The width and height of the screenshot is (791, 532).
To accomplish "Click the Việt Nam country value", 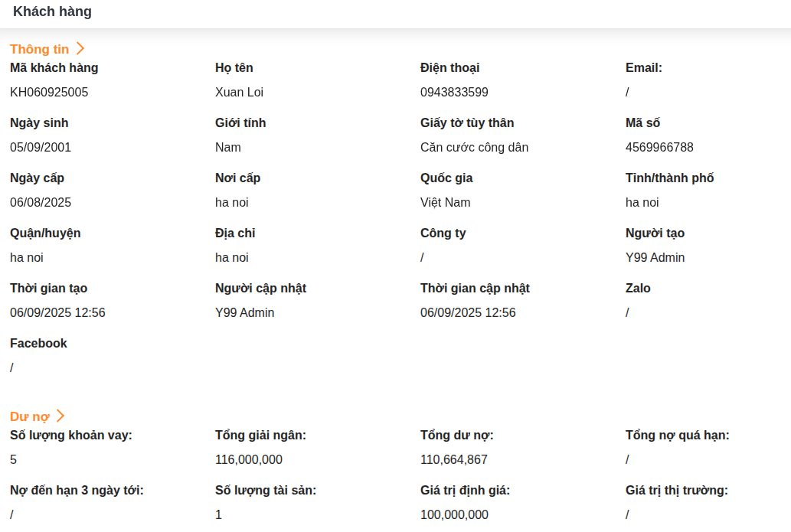I will 445,203.
